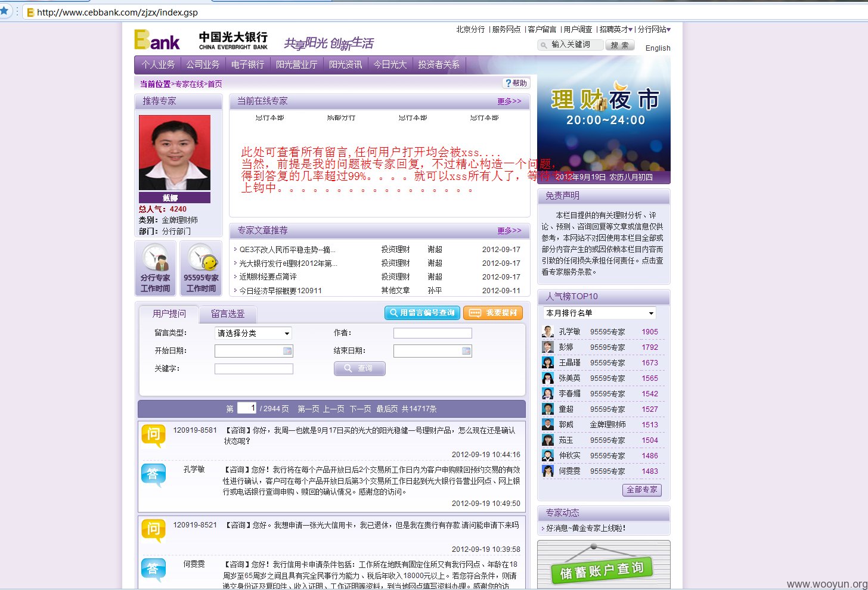Click avatar of 童超 in TOP10 list
Screen dimensions: 868x590
point(548,409)
